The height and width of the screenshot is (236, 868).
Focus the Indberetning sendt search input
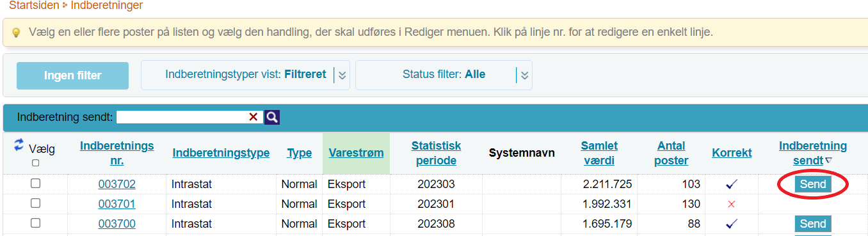[182, 117]
